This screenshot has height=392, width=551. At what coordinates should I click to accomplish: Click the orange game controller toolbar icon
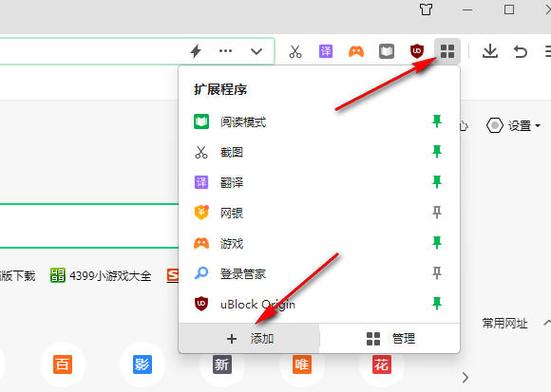tap(356, 52)
